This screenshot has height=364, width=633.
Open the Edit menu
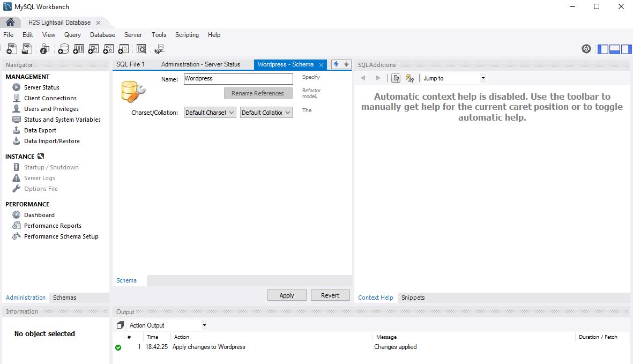coord(27,35)
